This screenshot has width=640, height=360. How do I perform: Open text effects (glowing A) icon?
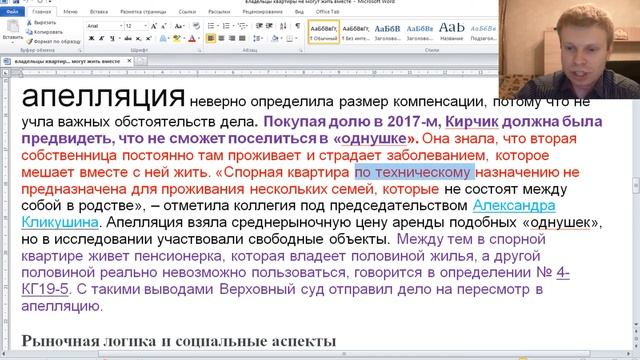pyautogui.click(x=164, y=38)
